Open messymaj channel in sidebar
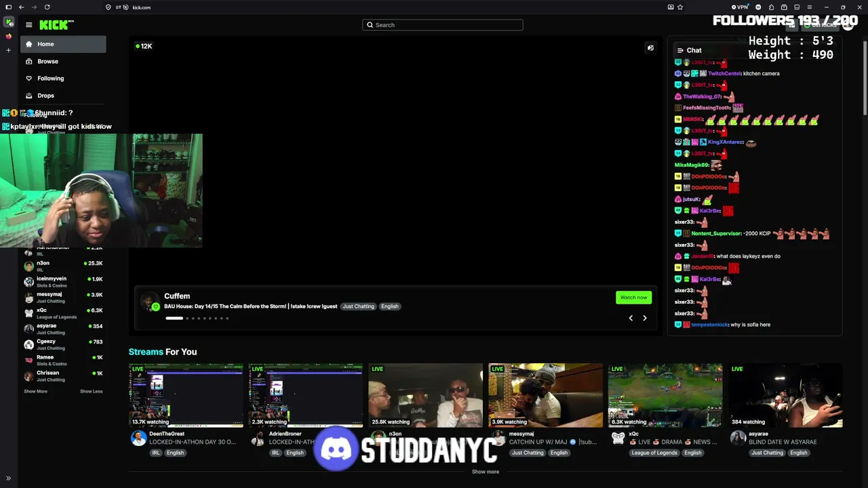 click(63, 297)
